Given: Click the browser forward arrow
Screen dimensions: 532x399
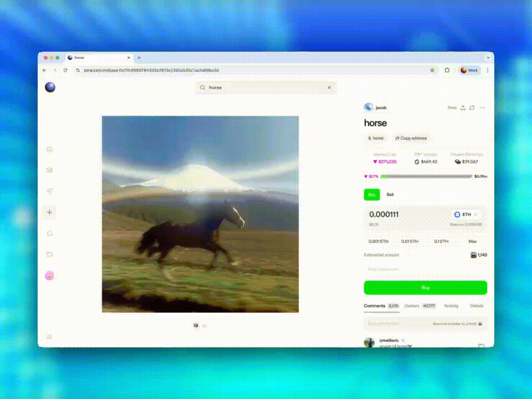Looking at the screenshot, I should [x=55, y=70].
